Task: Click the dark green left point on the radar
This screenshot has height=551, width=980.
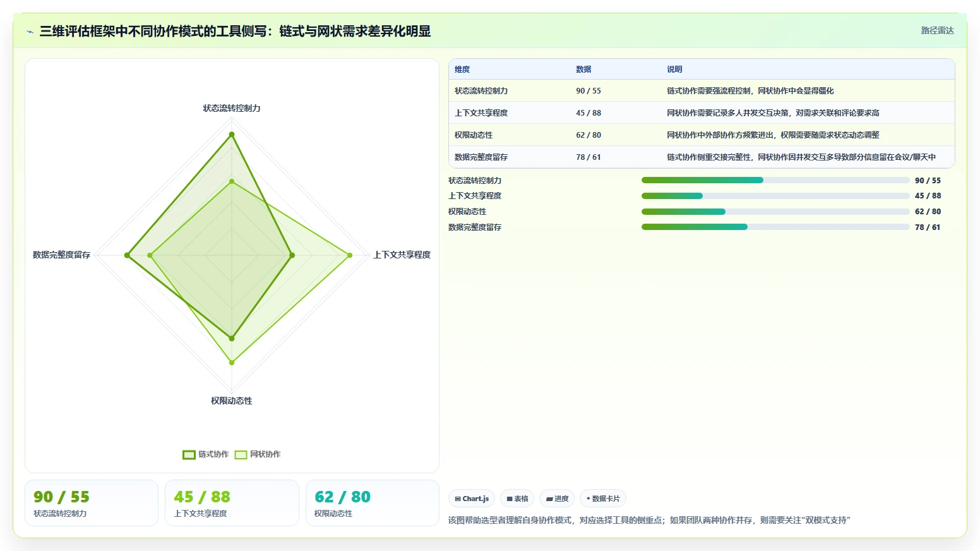Action: click(127, 255)
